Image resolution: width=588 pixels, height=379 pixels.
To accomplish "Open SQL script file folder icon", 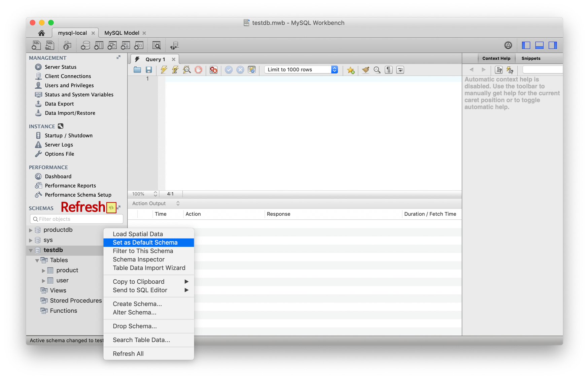I will pos(137,70).
